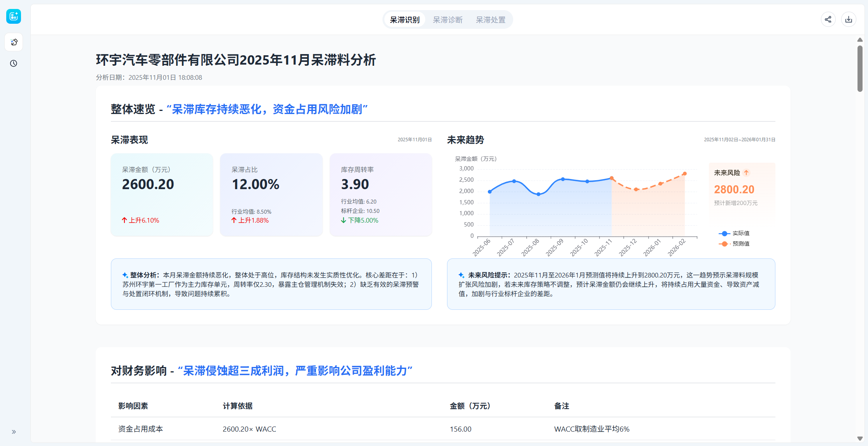Image resolution: width=868 pixels, height=446 pixels.
Task: Click the 呆滞占比 12.00% card
Action: (x=271, y=195)
